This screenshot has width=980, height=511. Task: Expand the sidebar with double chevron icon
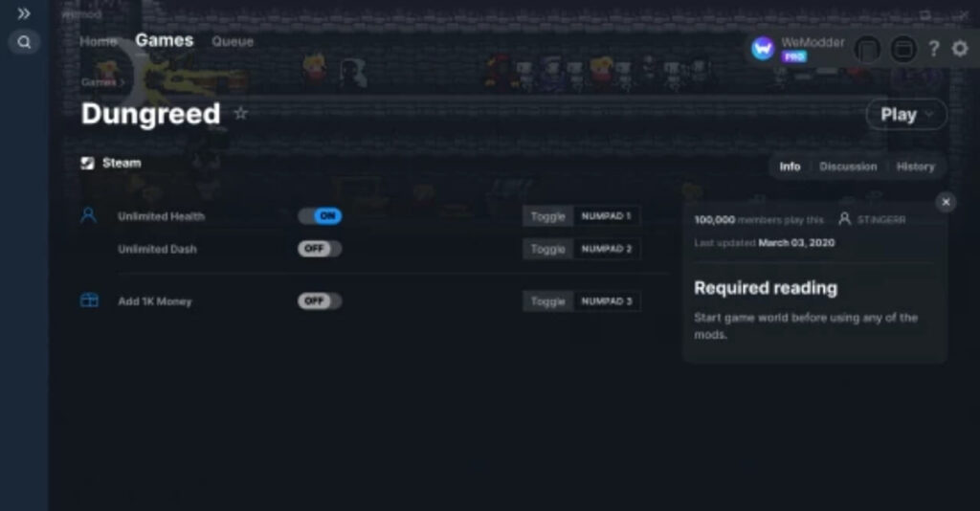(24, 13)
